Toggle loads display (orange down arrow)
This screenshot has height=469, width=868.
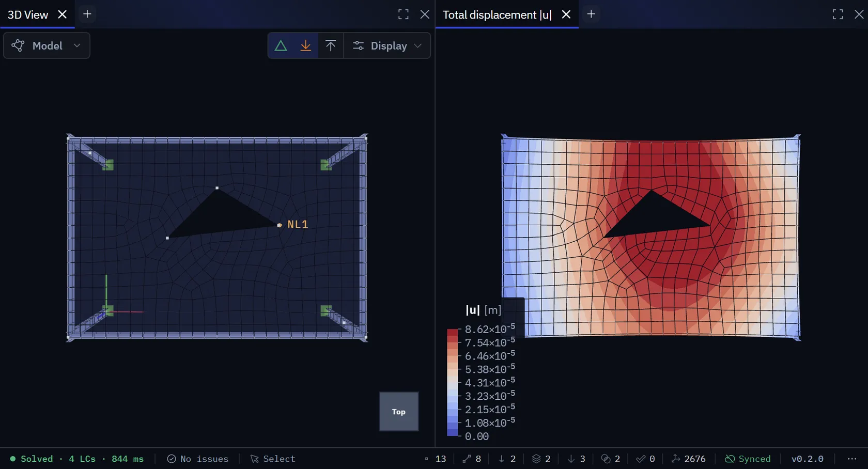pyautogui.click(x=306, y=46)
